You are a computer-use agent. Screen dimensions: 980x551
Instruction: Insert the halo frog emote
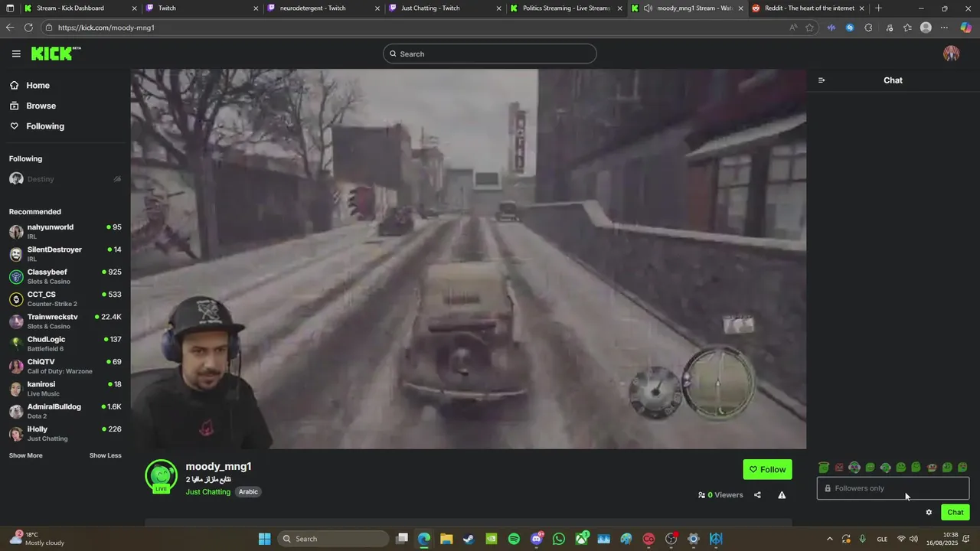point(824,468)
